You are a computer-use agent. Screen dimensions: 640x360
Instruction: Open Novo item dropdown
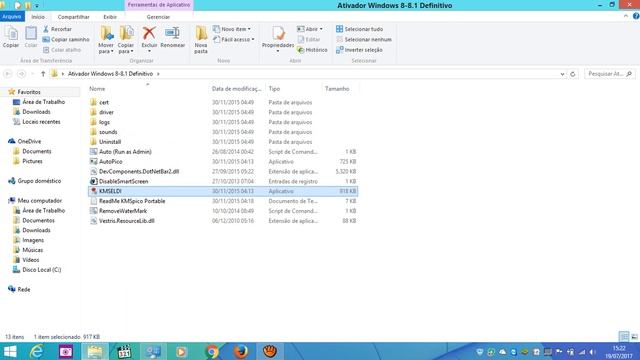(x=232, y=29)
